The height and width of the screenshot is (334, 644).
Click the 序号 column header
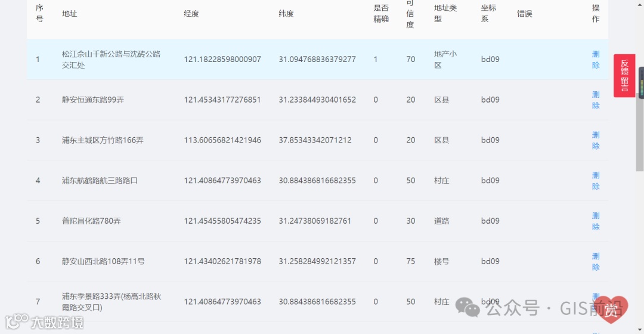pos(39,14)
